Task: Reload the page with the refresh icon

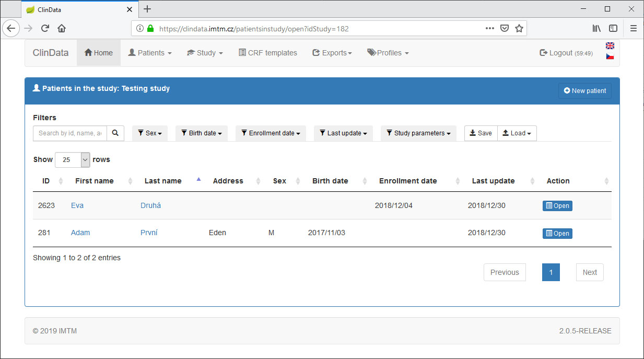Action: (x=45, y=29)
